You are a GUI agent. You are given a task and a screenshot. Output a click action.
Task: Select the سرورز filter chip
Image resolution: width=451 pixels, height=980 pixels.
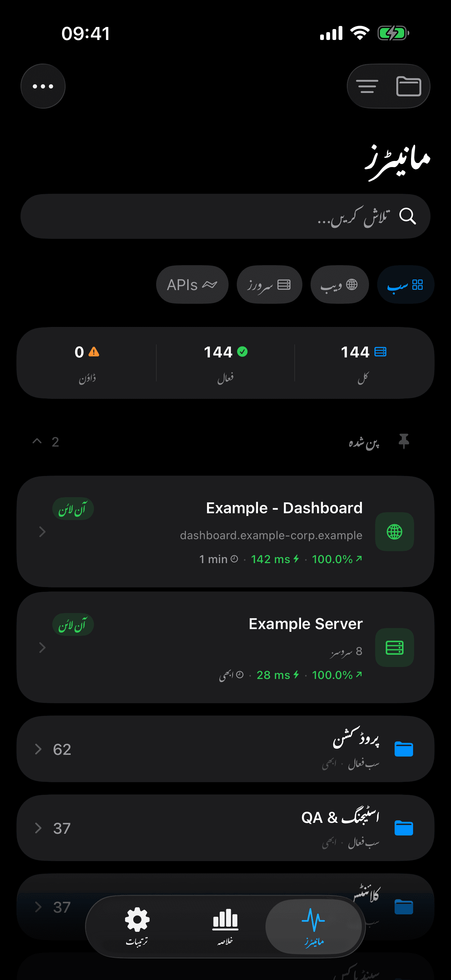coord(269,284)
